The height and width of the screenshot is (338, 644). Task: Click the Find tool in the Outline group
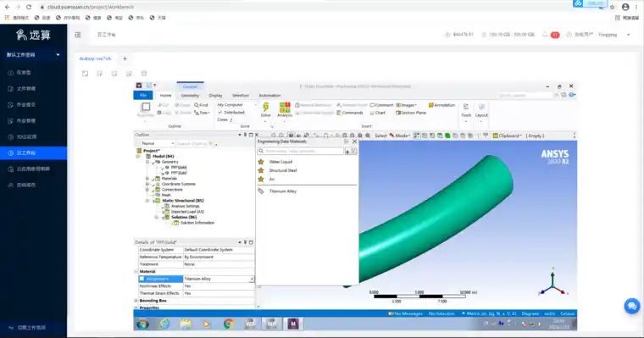coord(202,105)
